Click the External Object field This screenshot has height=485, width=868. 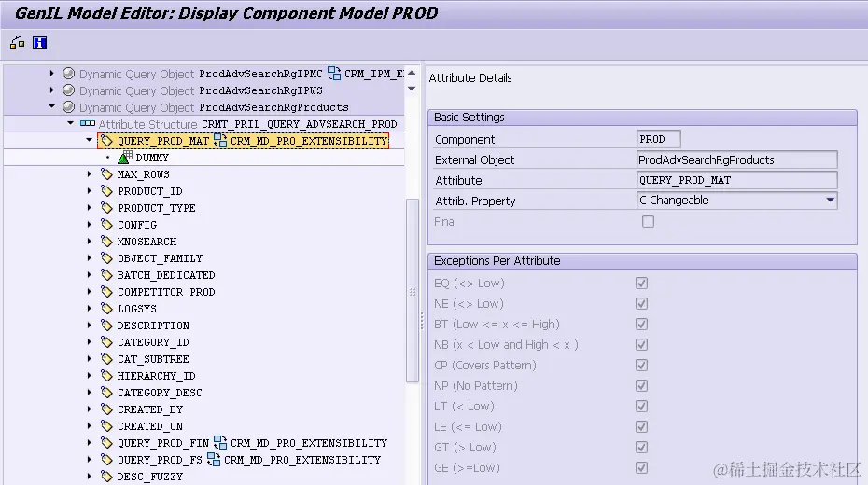736,159
